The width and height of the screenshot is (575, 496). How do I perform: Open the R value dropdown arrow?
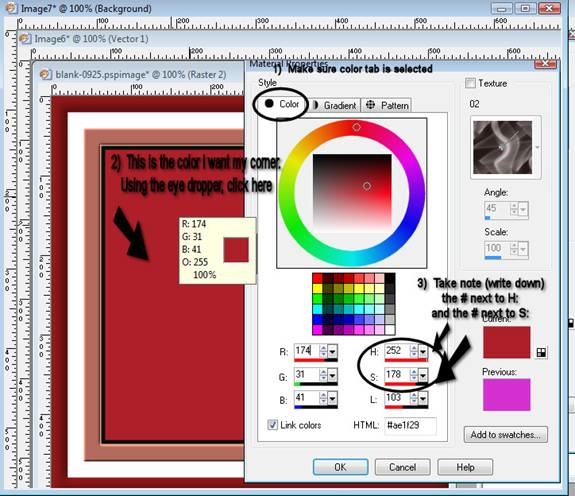[x=332, y=352]
